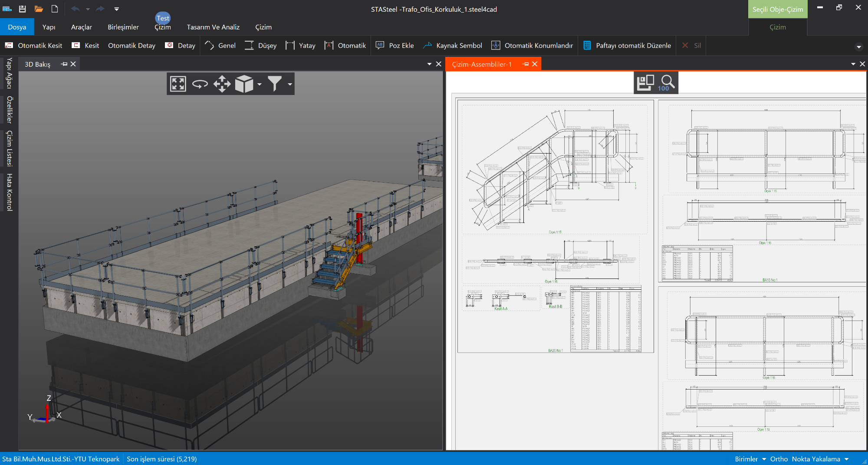
Task: Click the 3D view cube icon
Action: coord(244,84)
